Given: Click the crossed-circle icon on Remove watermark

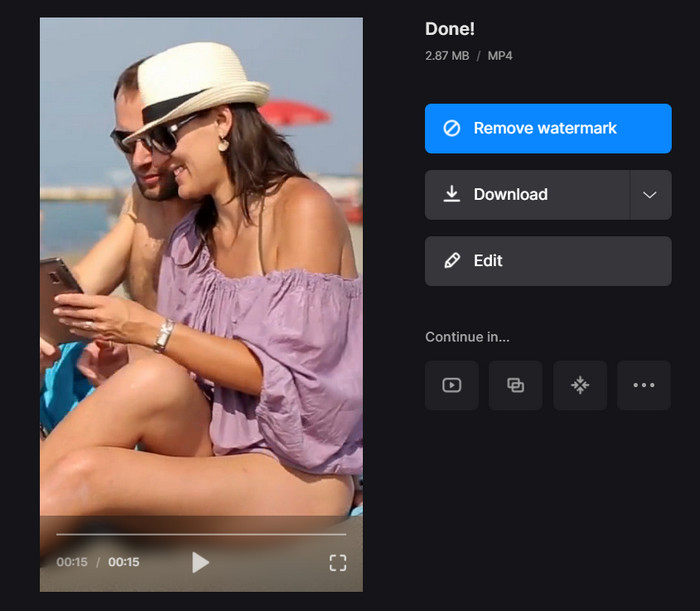Looking at the screenshot, I should point(452,128).
